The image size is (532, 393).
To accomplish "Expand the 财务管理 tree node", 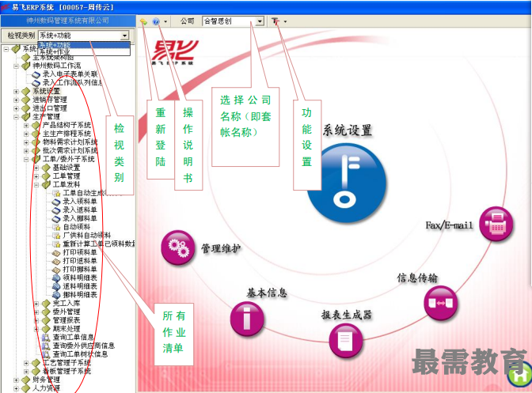I will (16, 380).
